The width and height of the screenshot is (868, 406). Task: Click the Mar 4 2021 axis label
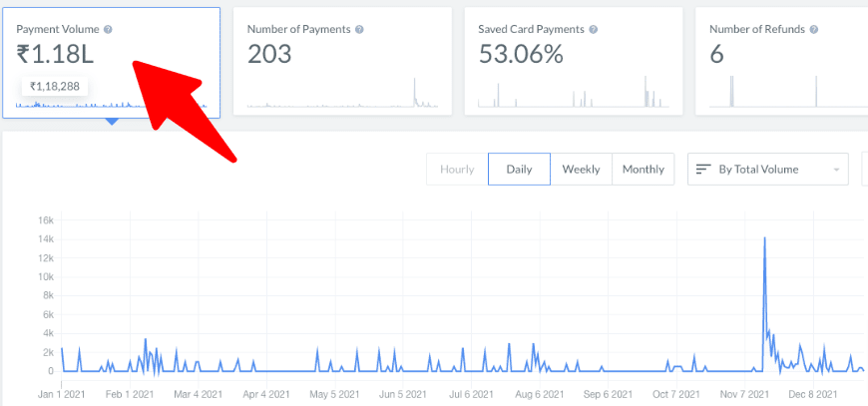(x=198, y=394)
